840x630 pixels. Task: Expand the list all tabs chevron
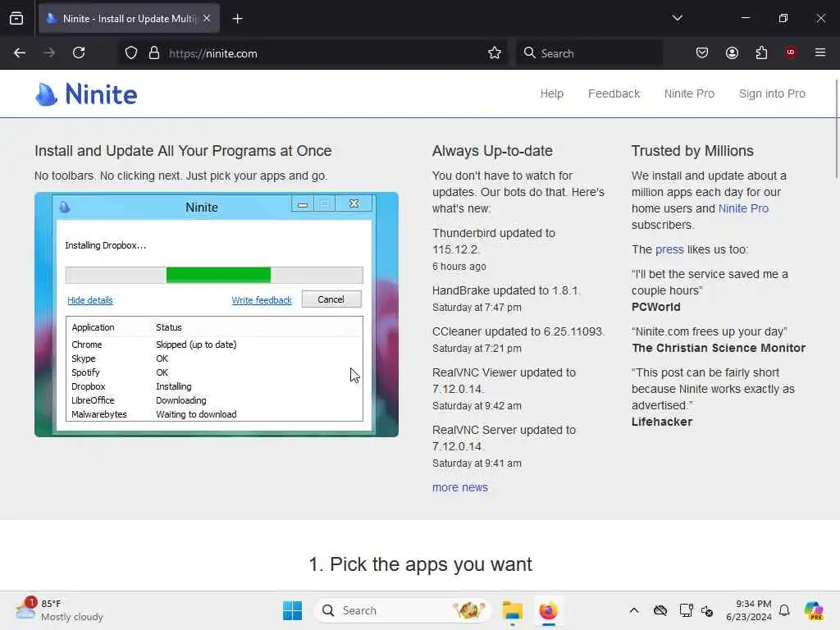coord(677,18)
